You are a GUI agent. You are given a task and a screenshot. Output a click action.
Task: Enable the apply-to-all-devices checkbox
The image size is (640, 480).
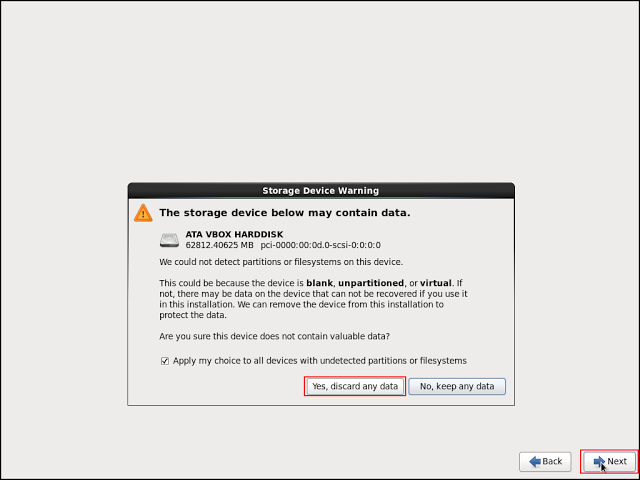165,361
